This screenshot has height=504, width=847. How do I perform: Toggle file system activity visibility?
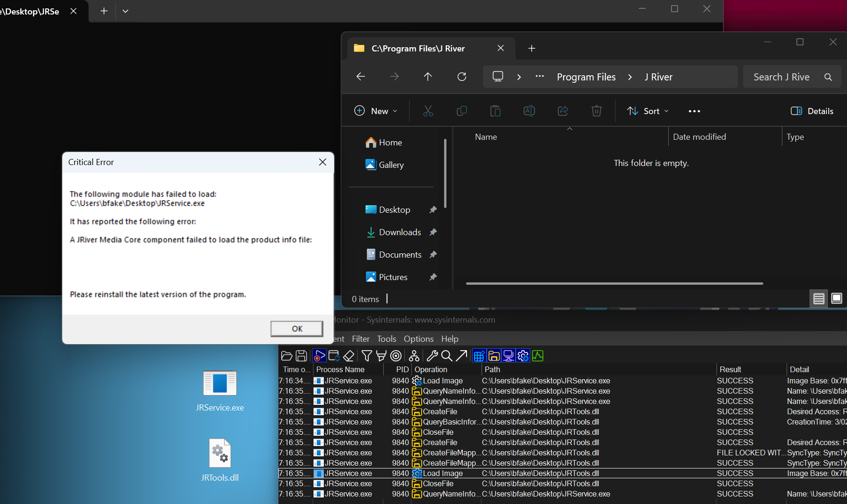click(494, 356)
